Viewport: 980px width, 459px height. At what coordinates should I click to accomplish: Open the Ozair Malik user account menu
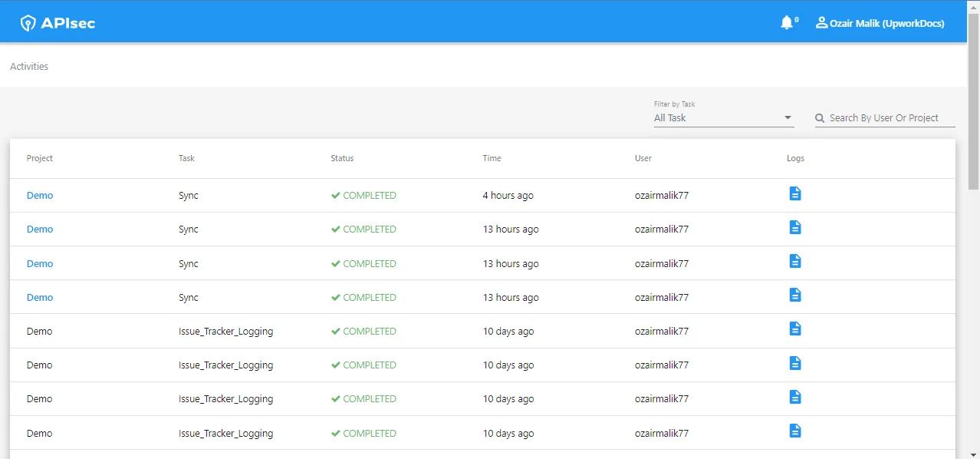click(880, 23)
